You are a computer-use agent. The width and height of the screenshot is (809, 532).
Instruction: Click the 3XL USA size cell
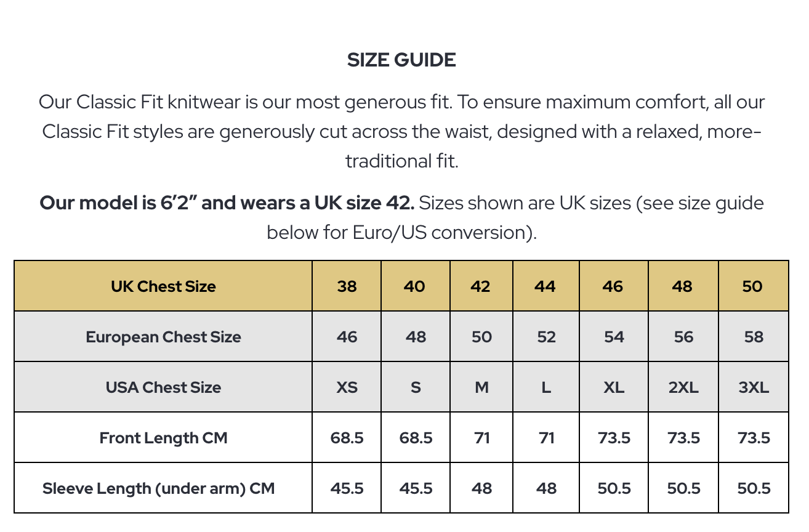(753, 387)
